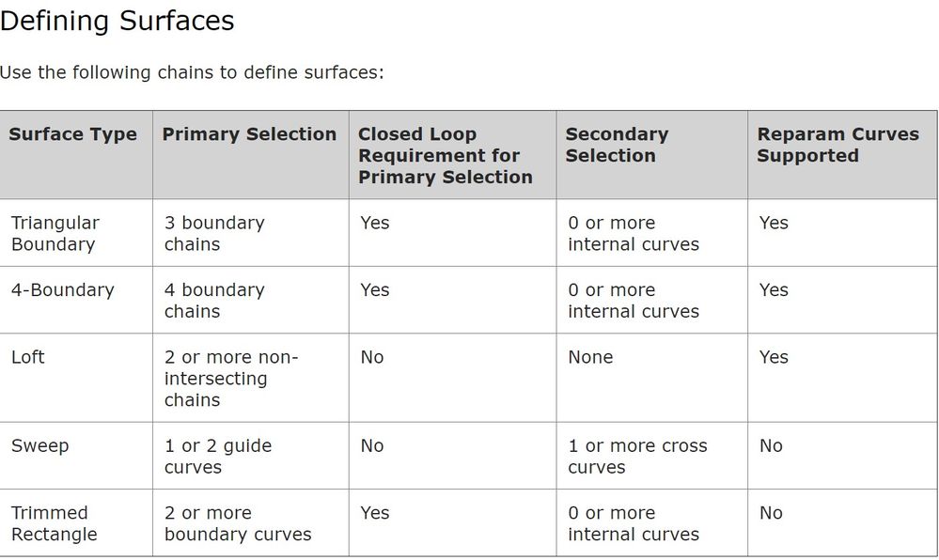
Task: Click the '3 boundary chains' cell
Action: pos(214,233)
